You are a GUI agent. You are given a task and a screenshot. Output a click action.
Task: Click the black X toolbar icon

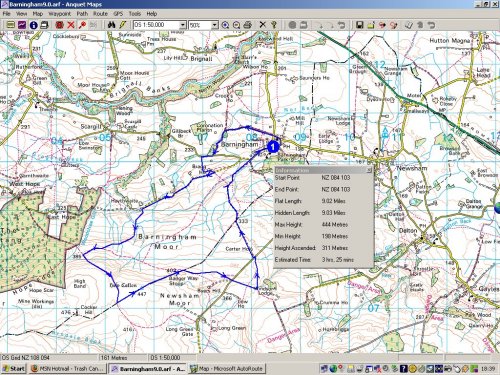coord(263,25)
